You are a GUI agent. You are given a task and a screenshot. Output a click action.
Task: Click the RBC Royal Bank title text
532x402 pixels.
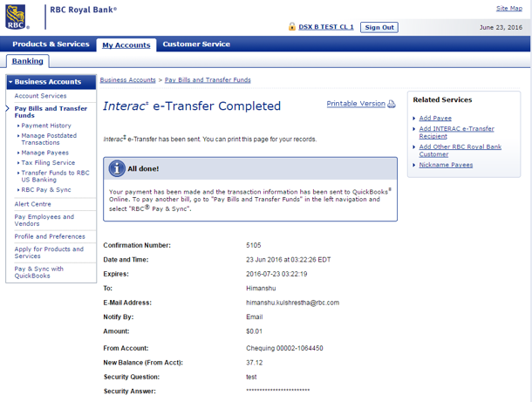point(83,10)
